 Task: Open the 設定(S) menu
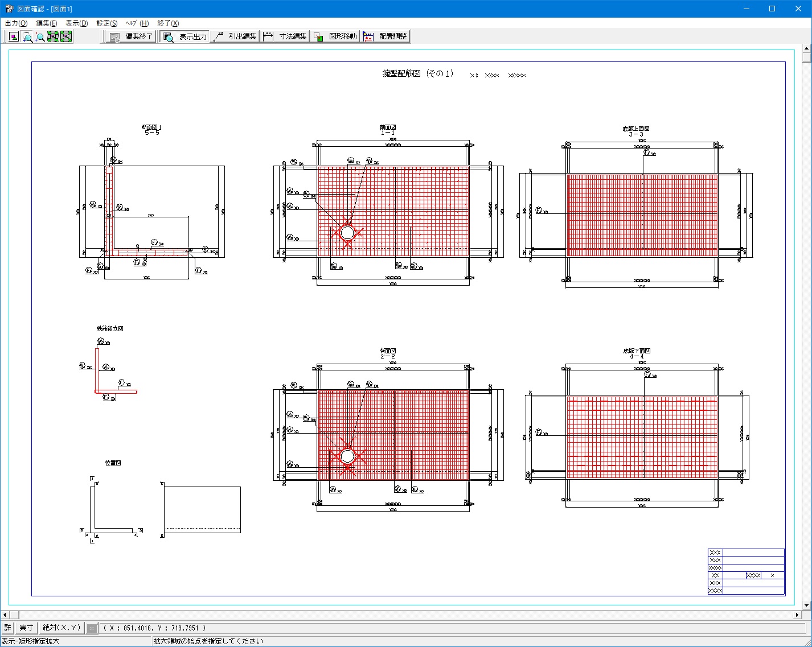click(x=106, y=23)
